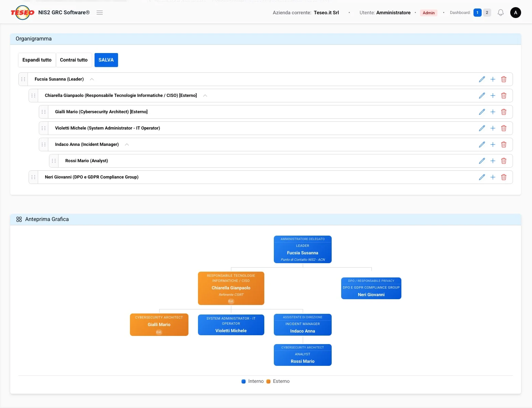
Task: Click the Admin role badge
Action: (429, 13)
